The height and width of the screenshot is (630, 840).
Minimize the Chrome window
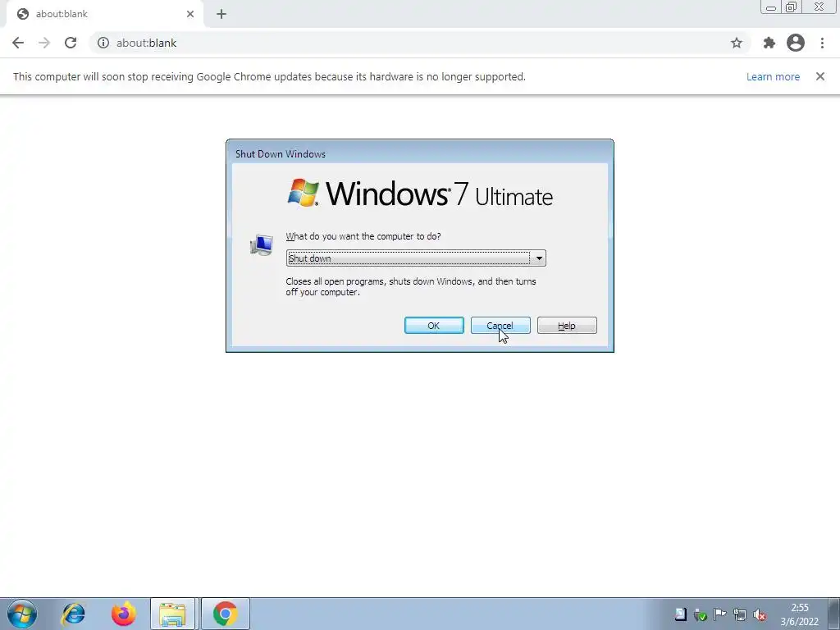coord(771,7)
